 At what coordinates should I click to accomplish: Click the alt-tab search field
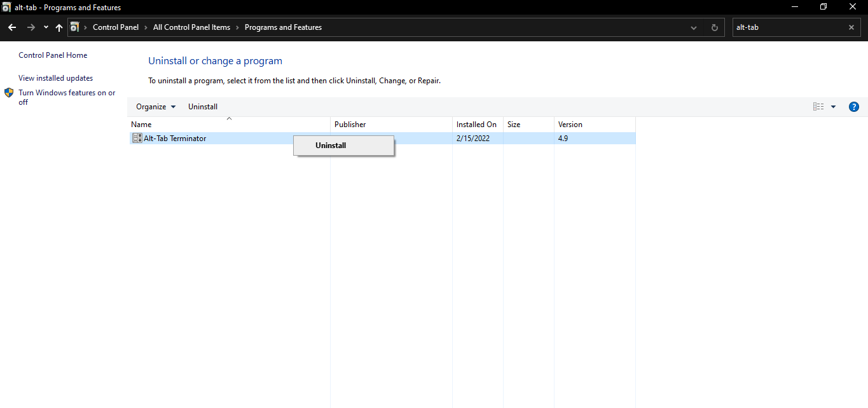[789, 27]
